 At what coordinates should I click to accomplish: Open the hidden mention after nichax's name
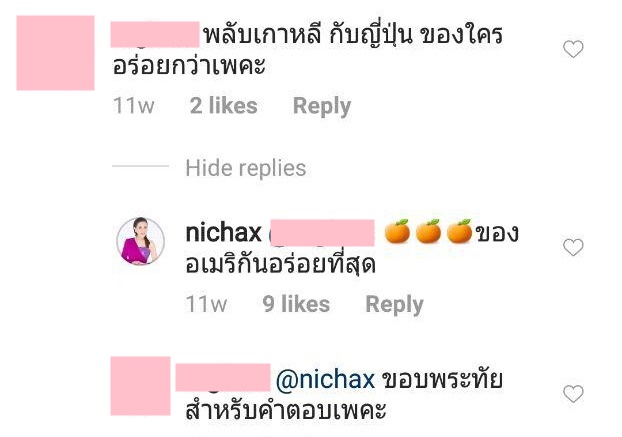pyautogui.click(x=323, y=232)
